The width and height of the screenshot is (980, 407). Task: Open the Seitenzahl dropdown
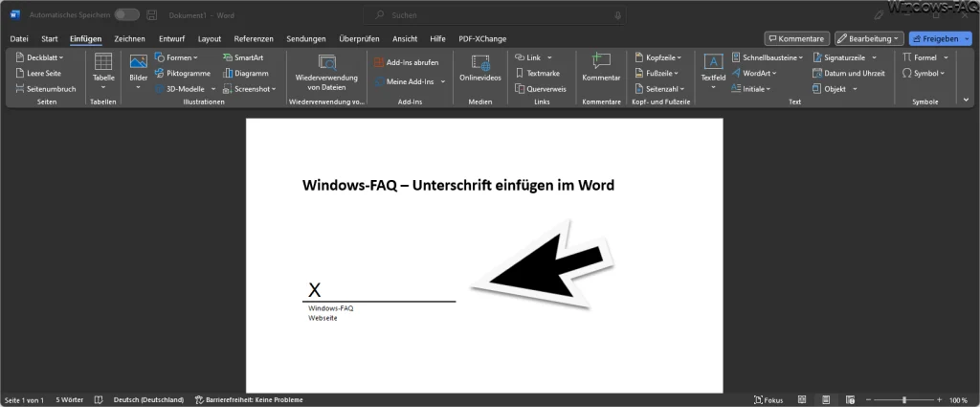[x=660, y=89]
